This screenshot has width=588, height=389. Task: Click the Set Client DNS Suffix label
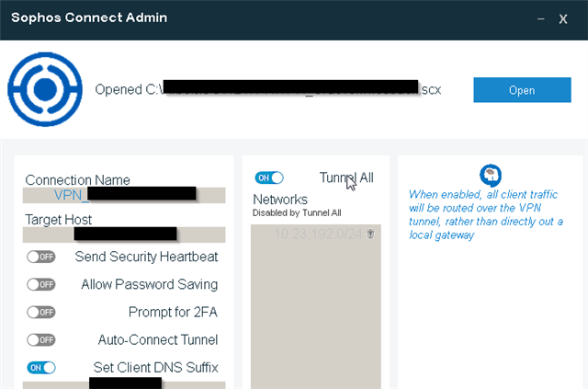(155, 368)
